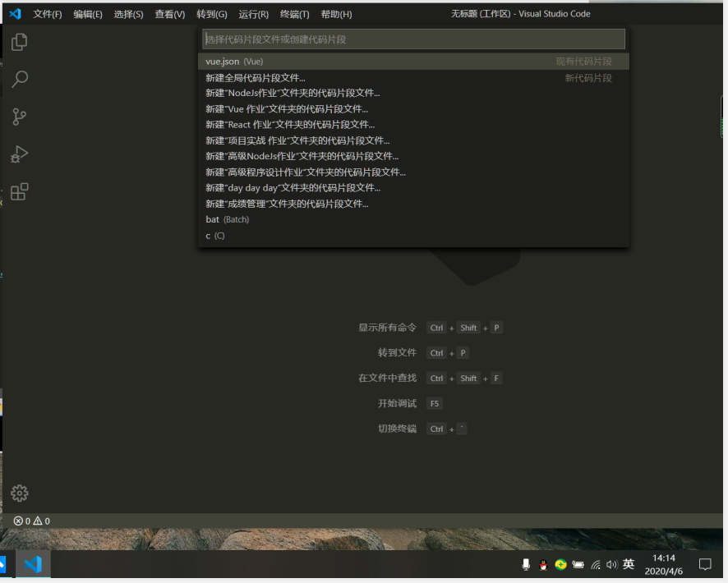
Task: Open the Extensions view
Action: click(19, 191)
